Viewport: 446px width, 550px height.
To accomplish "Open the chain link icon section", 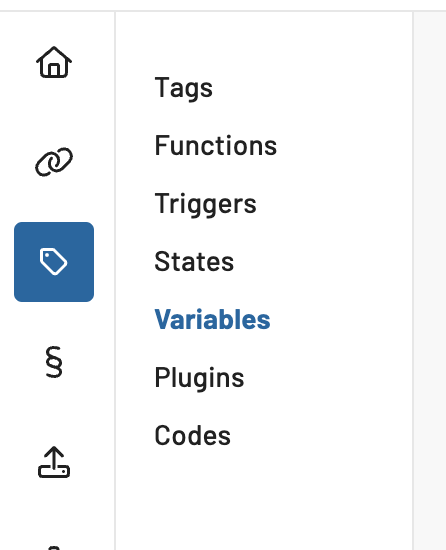I will (x=54, y=162).
